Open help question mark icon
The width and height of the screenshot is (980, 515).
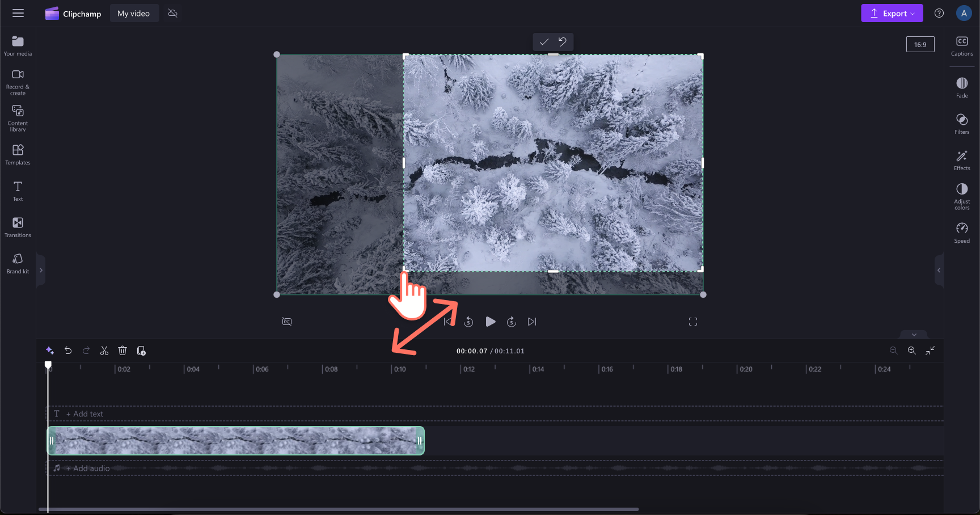939,13
